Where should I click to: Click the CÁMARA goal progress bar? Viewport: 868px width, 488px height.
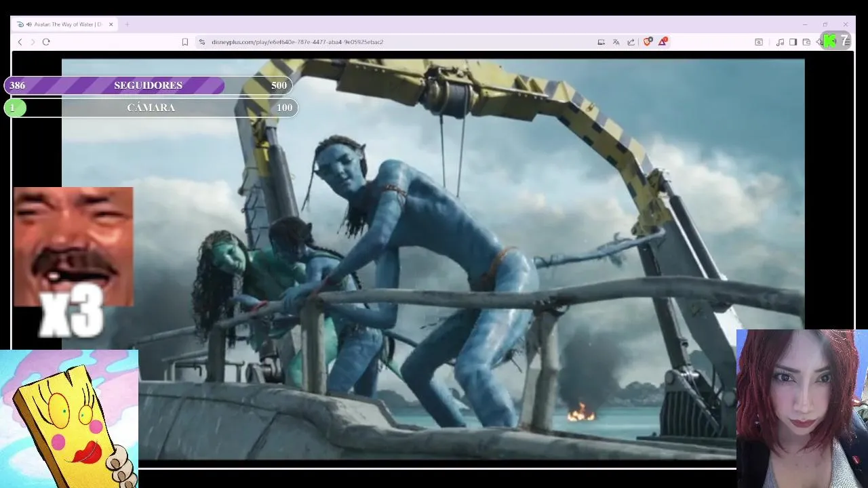[151, 108]
